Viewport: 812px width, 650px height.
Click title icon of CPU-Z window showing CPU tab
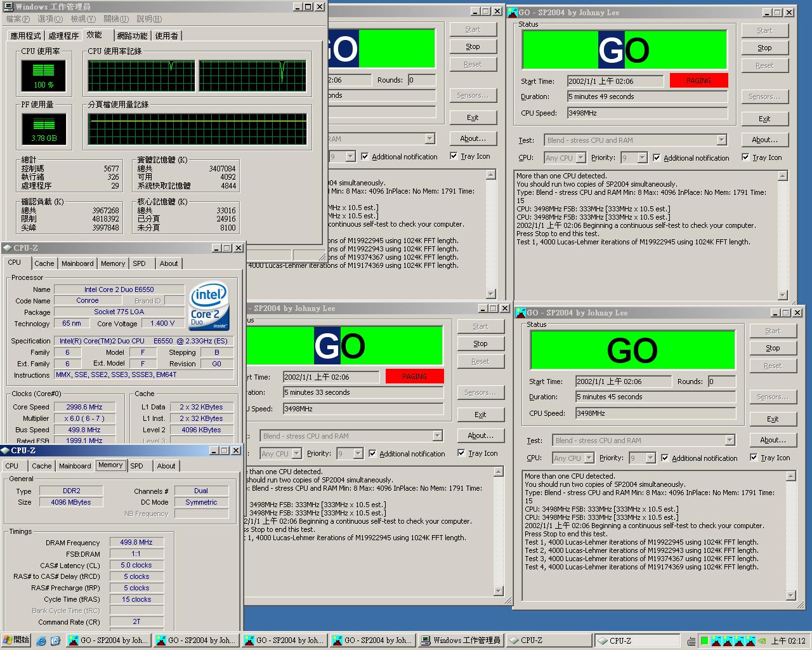pyautogui.click(x=8, y=248)
